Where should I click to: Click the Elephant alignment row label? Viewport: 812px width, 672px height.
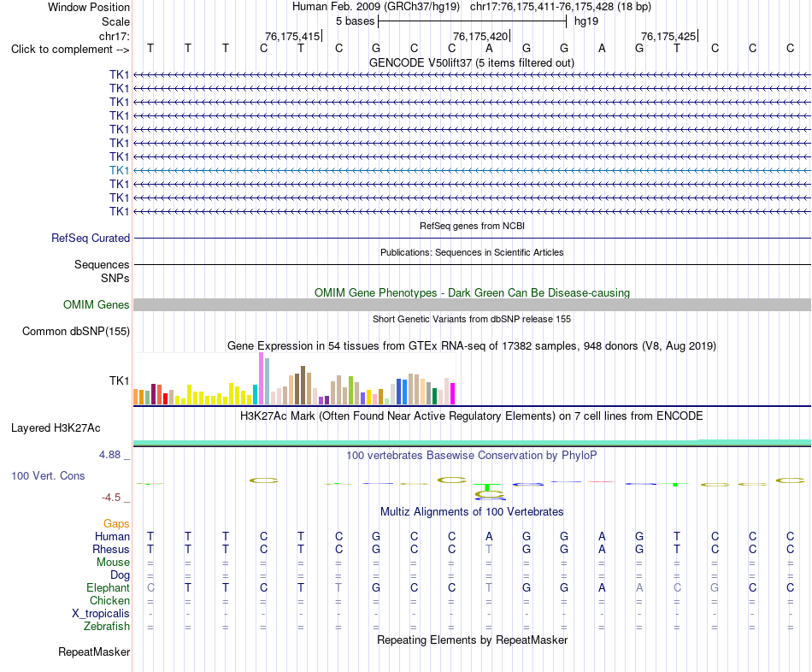tap(109, 588)
